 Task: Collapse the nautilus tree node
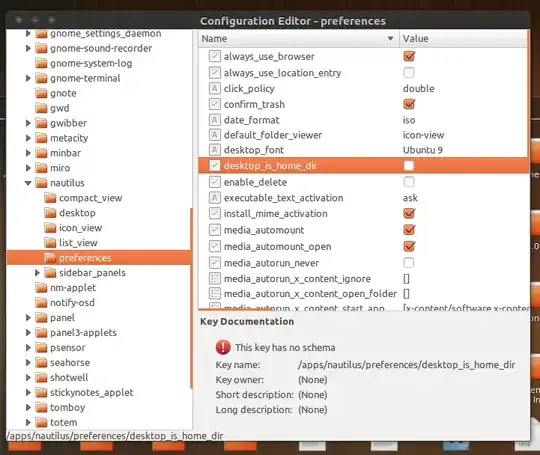click(x=28, y=183)
